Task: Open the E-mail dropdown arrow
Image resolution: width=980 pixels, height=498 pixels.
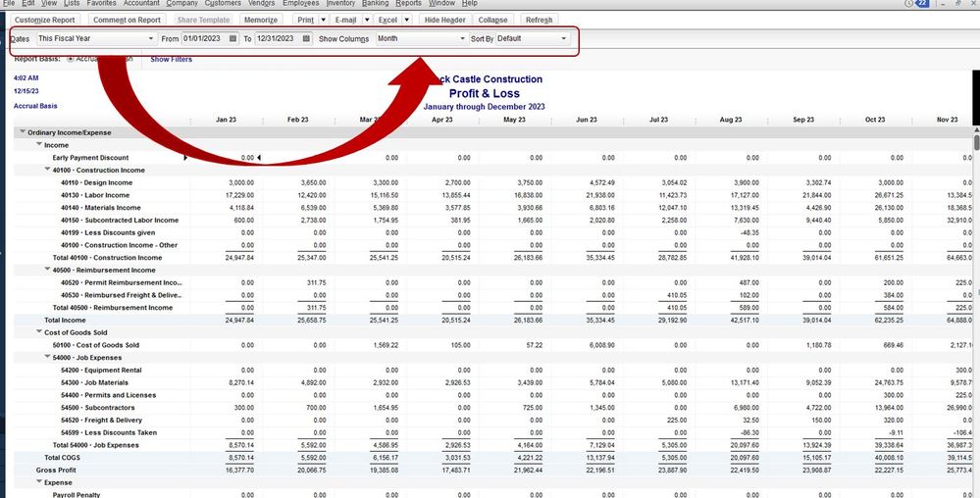Action: tap(367, 20)
